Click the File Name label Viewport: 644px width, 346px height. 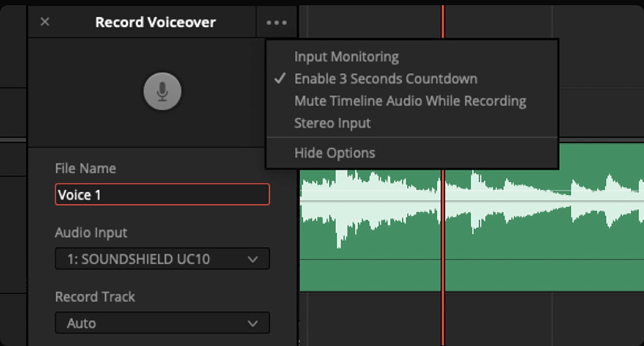click(85, 168)
